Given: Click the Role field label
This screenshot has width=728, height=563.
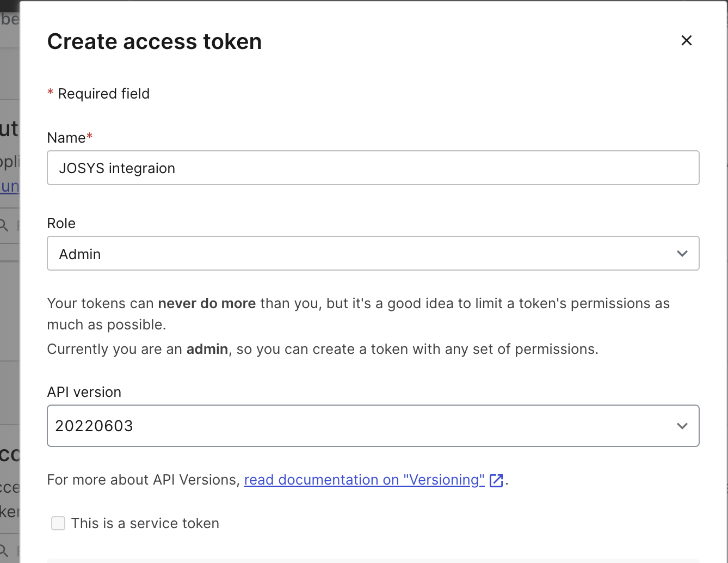Looking at the screenshot, I should coord(61,223).
